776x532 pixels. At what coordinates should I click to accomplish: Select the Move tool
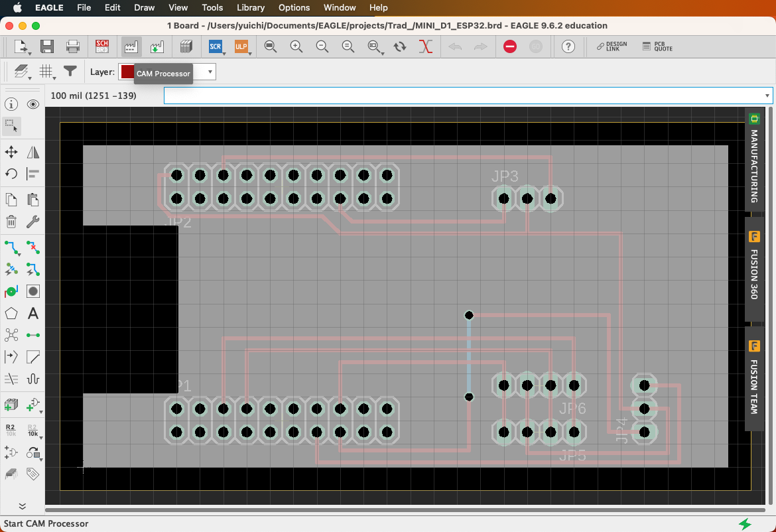tap(11, 152)
